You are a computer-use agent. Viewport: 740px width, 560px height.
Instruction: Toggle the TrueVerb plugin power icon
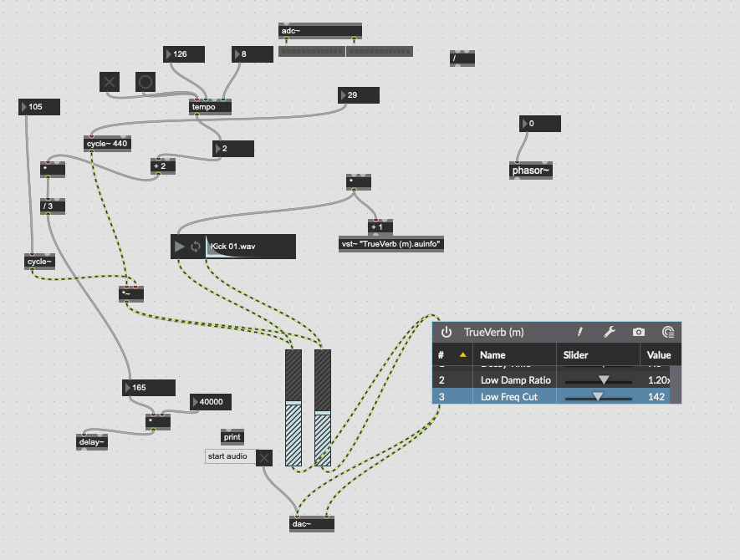point(446,332)
